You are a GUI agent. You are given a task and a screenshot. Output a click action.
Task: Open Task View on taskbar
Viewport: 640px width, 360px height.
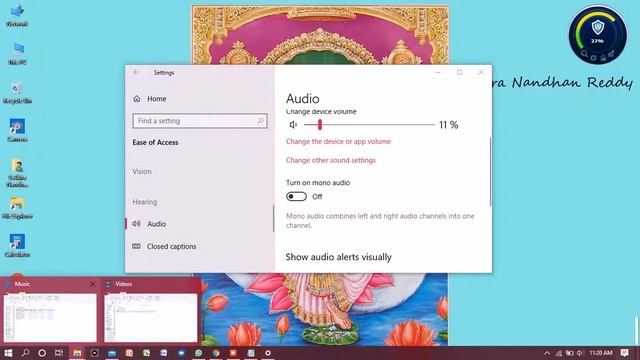[x=59, y=353]
